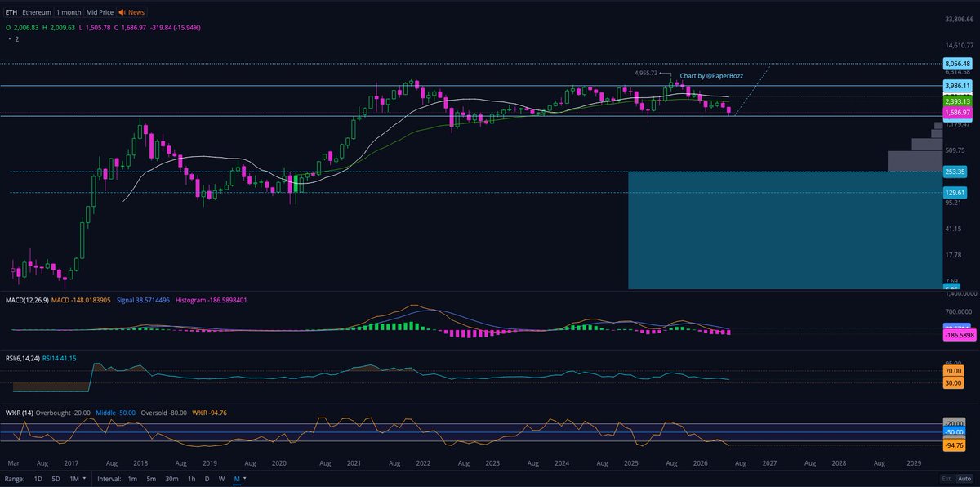Click the orange News megaphone icon
The height and width of the screenshot is (487, 980).
pos(122,13)
